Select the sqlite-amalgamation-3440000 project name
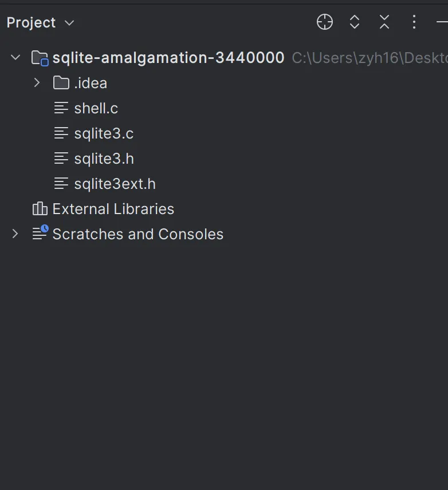The height and width of the screenshot is (490, 448). pyautogui.click(x=168, y=58)
